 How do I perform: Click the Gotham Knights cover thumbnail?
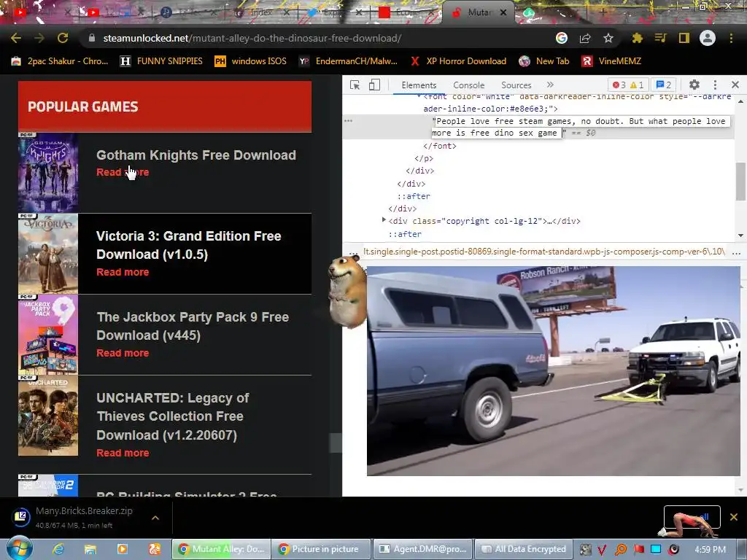point(48,173)
